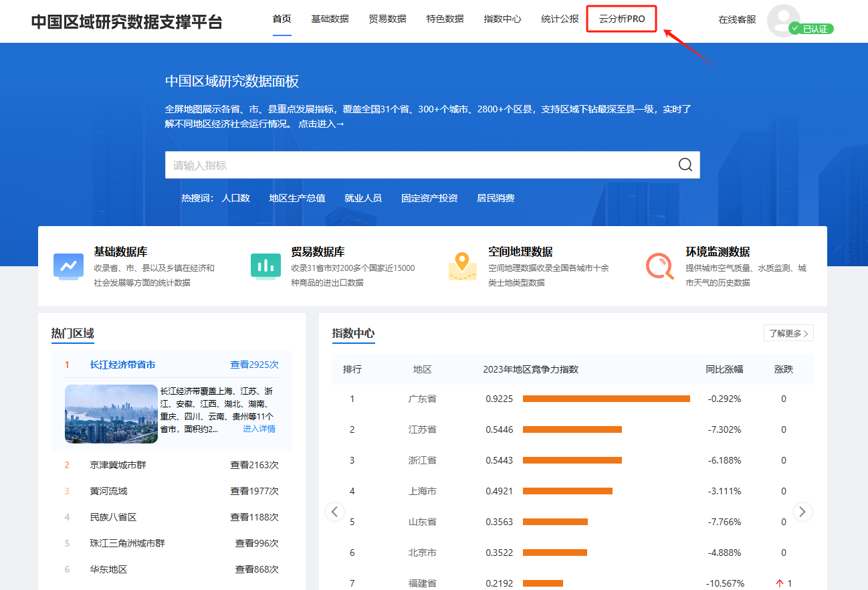Click the orange index bar for 上海市
Image resolution: width=868 pixels, height=590 pixels.
click(568, 491)
